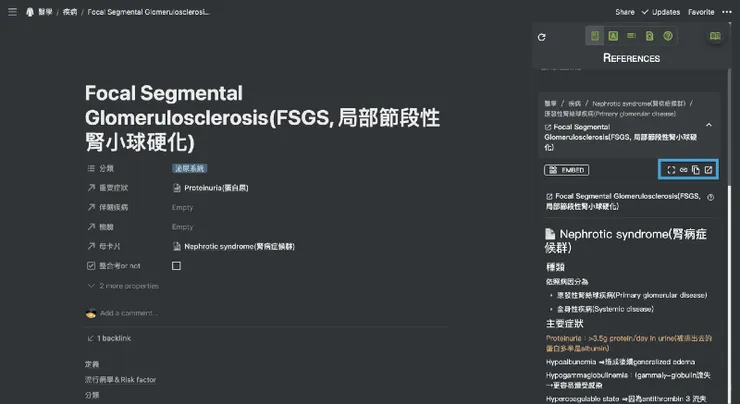Click the Focal Segmental breadcrumb title
This screenshot has height=404, width=740.
click(149, 12)
